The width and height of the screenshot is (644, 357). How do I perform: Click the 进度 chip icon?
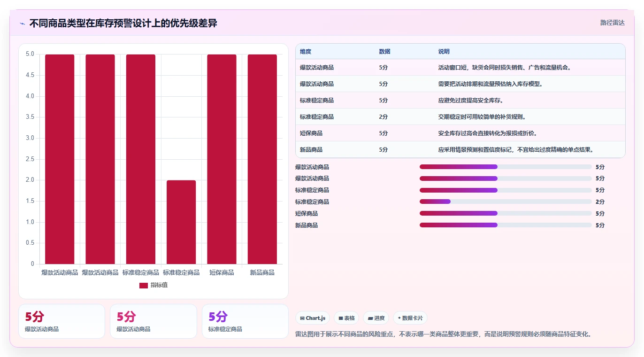tap(370, 318)
